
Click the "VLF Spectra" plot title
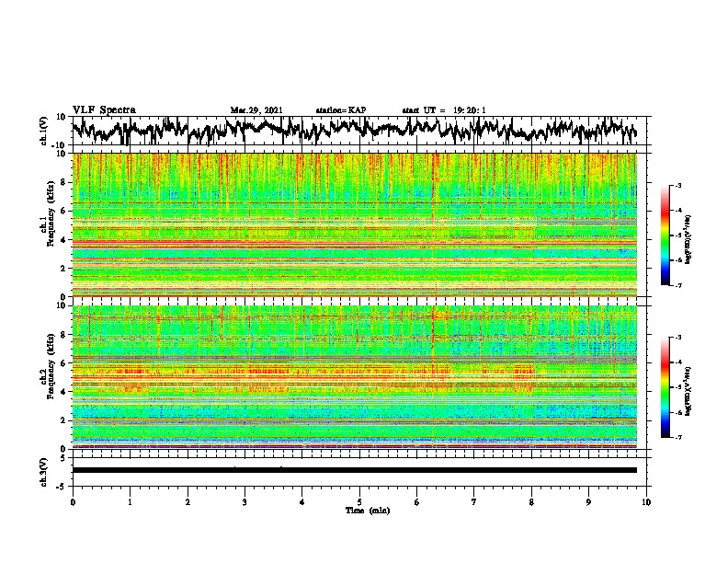(104, 110)
